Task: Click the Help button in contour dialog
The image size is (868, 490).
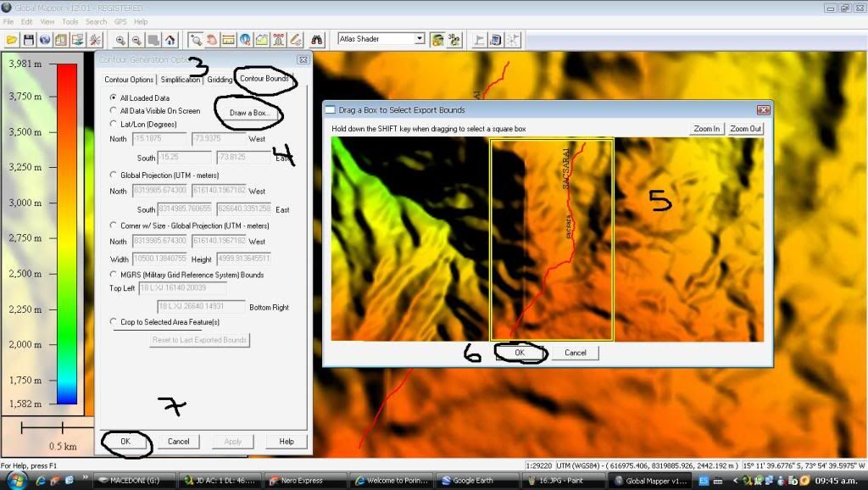Action: coord(287,442)
